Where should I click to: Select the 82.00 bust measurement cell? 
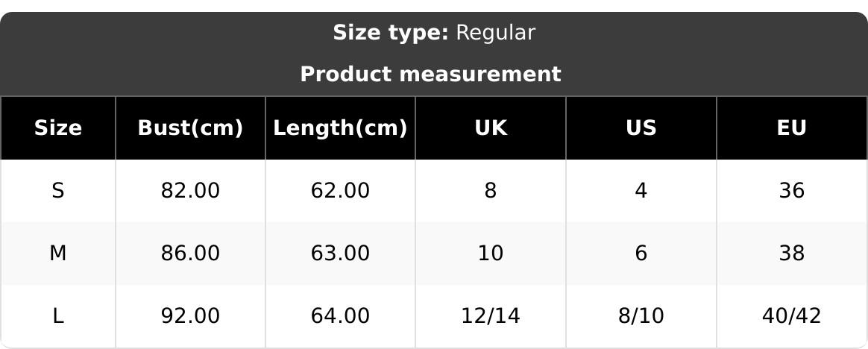tap(190, 191)
